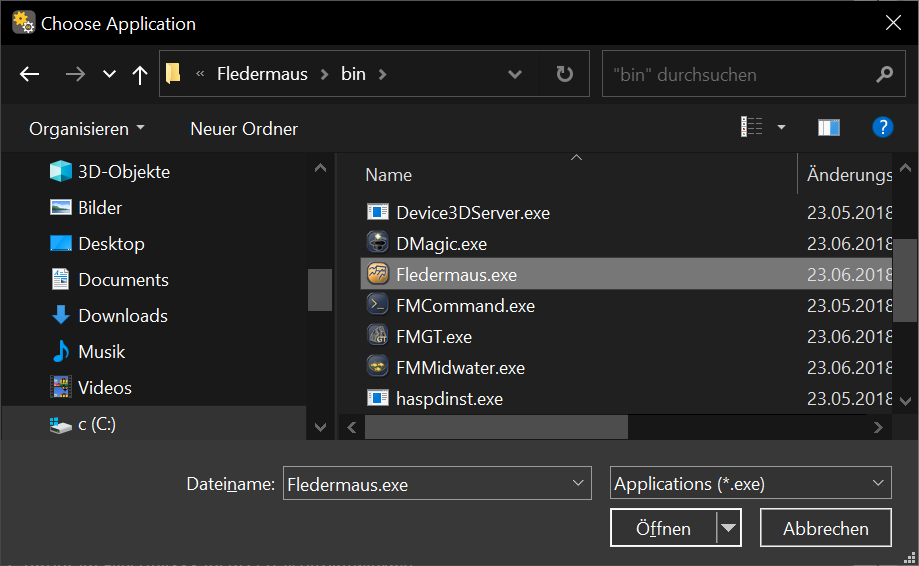Screen dimensions: 919x566
Task: Open help with the question mark icon
Action: pos(883,127)
